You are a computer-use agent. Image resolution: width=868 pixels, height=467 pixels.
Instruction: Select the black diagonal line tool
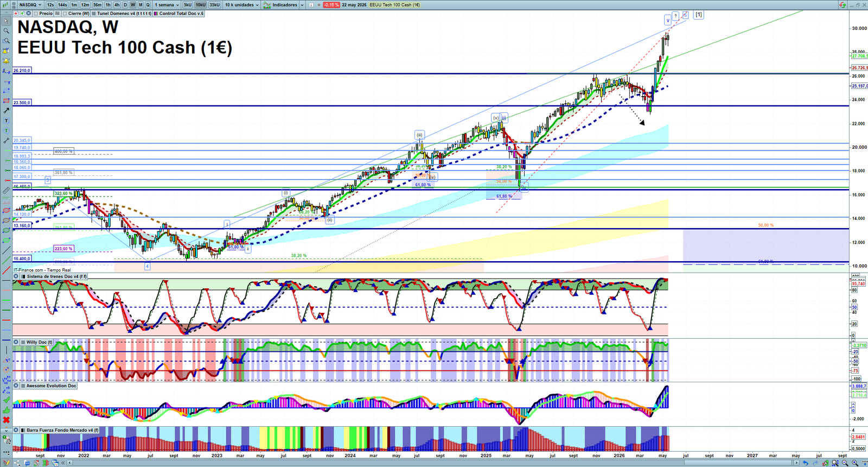pyautogui.click(x=6, y=250)
